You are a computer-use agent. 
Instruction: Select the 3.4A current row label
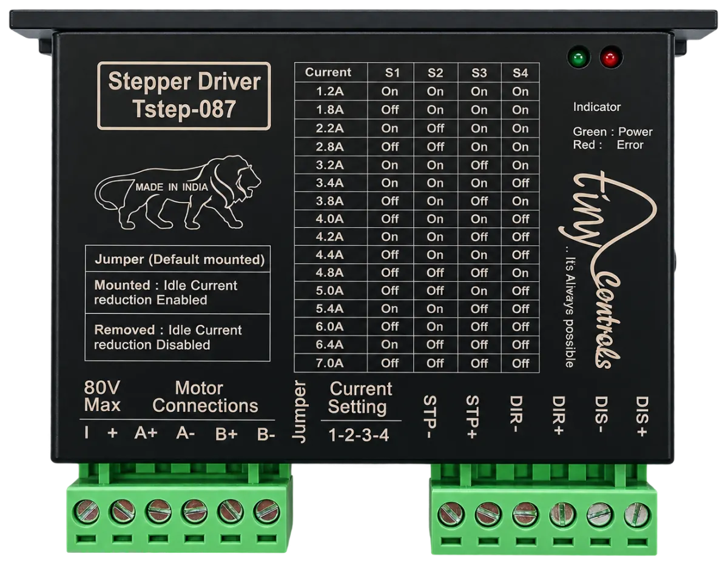pos(330,183)
